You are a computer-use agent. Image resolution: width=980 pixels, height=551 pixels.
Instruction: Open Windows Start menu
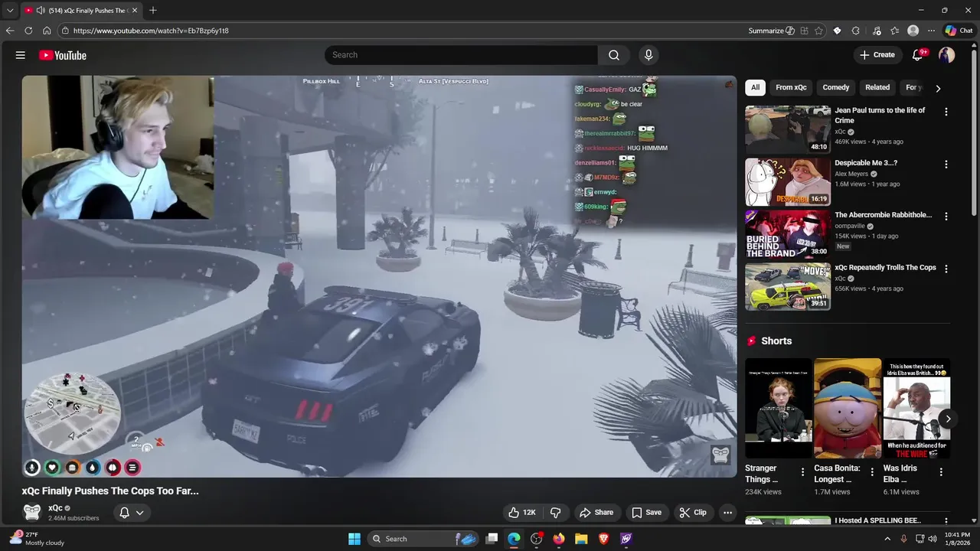tap(354, 539)
